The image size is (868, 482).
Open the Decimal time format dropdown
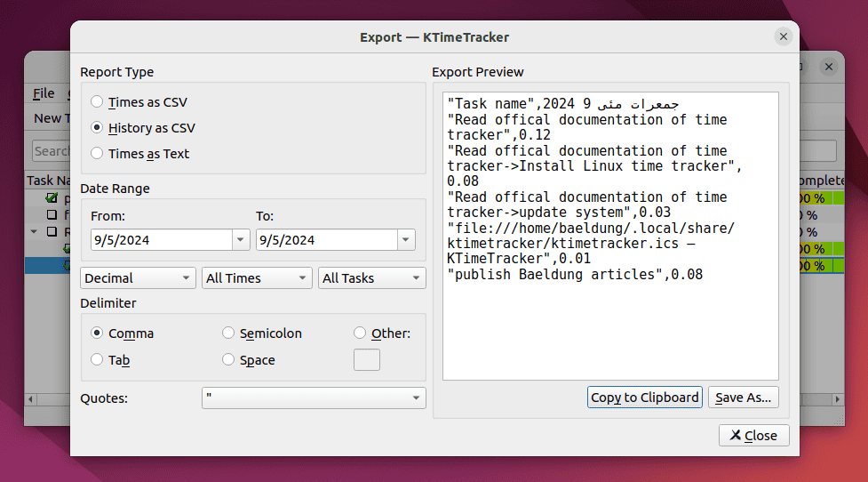(x=138, y=278)
